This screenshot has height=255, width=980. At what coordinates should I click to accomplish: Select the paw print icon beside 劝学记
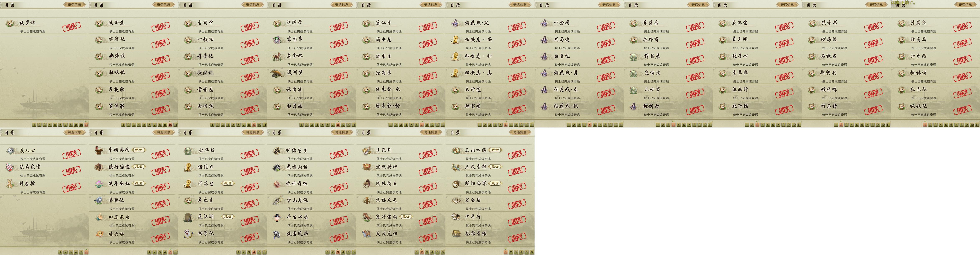[x=188, y=234]
